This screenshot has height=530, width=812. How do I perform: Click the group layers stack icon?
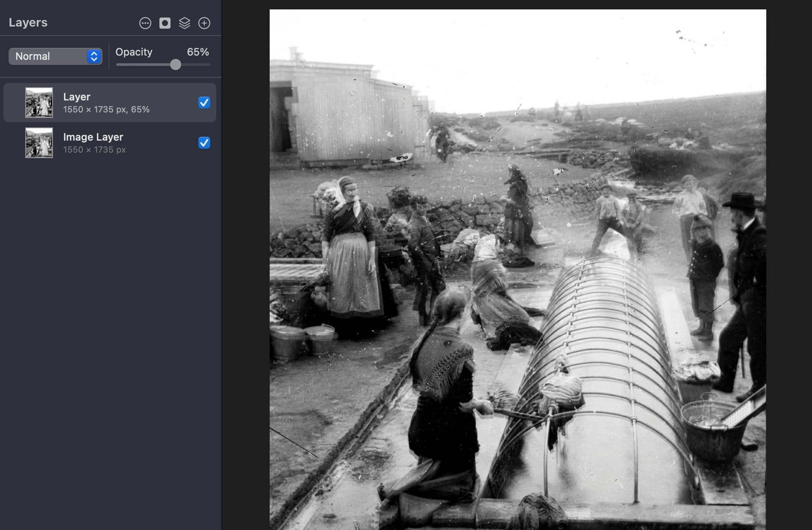pyautogui.click(x=185, y=23)
